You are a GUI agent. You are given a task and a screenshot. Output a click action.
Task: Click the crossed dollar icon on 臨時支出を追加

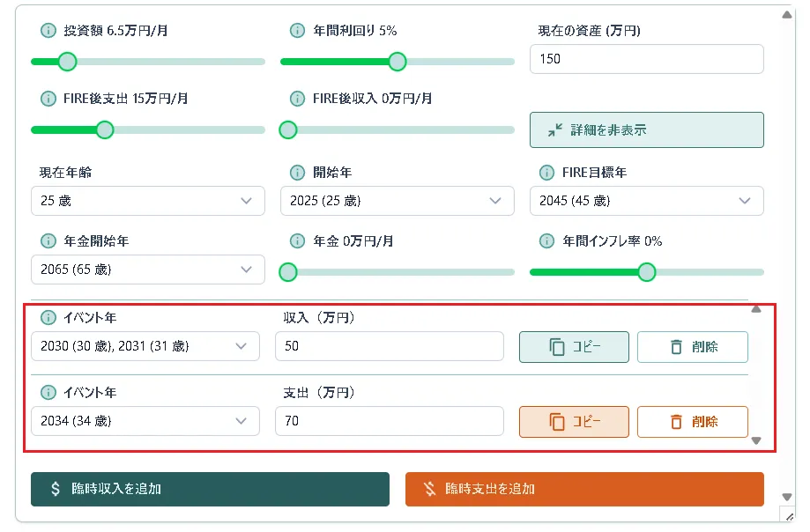429,489
